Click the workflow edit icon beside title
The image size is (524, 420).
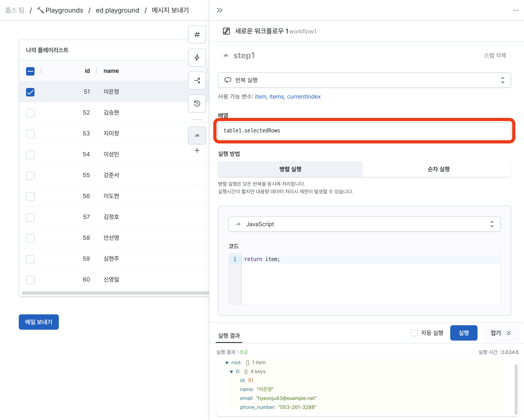[x=226, y=31]
